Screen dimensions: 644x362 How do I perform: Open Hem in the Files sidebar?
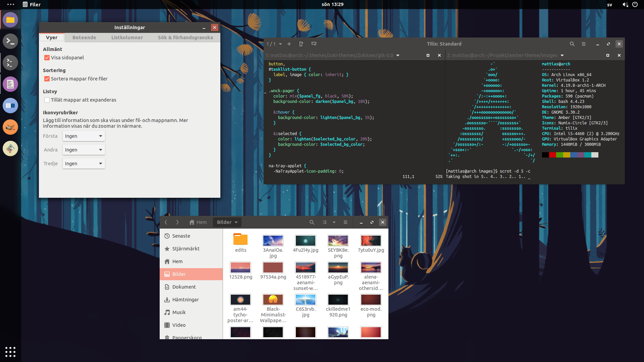[x=191, y=261]
